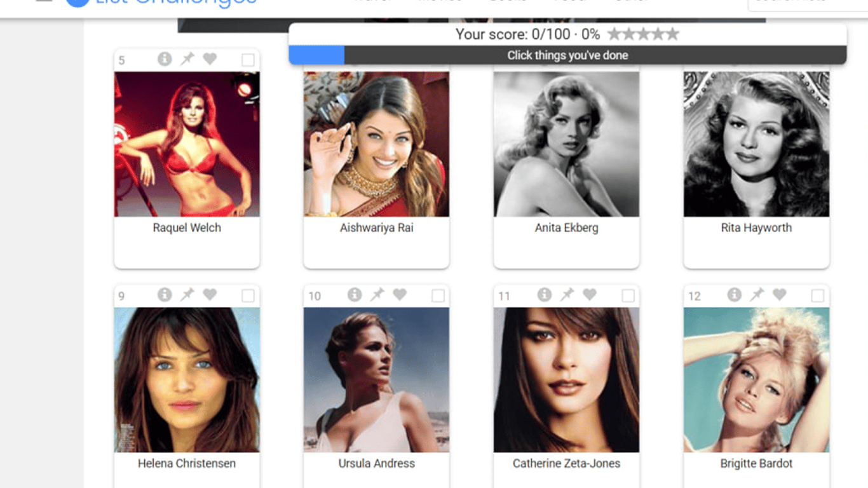This screenshot has width=868, height=488.
Task: Pin item number 5 to your list
Action: (x=187, y=59)
